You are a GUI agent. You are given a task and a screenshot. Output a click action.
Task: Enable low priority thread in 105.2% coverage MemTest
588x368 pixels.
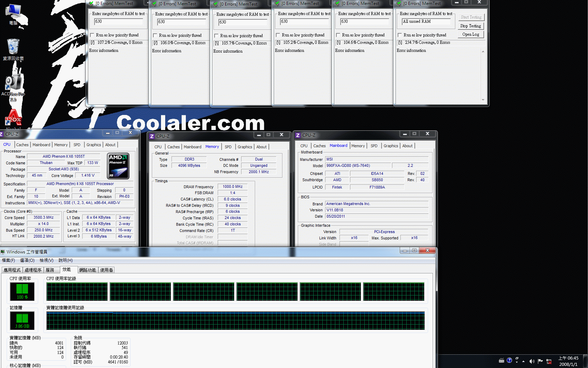tap(278, 35)
